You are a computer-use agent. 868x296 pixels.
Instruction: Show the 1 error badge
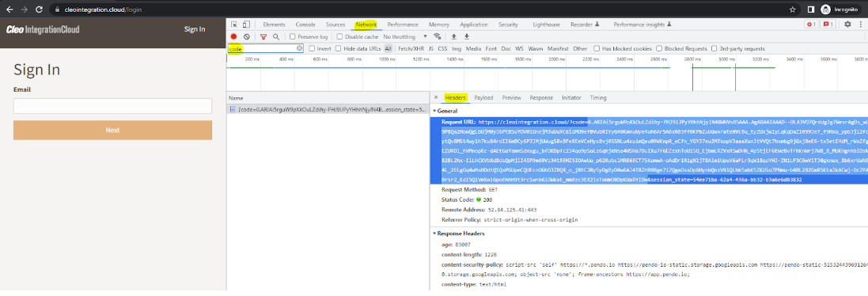click(x=811, y=25)
